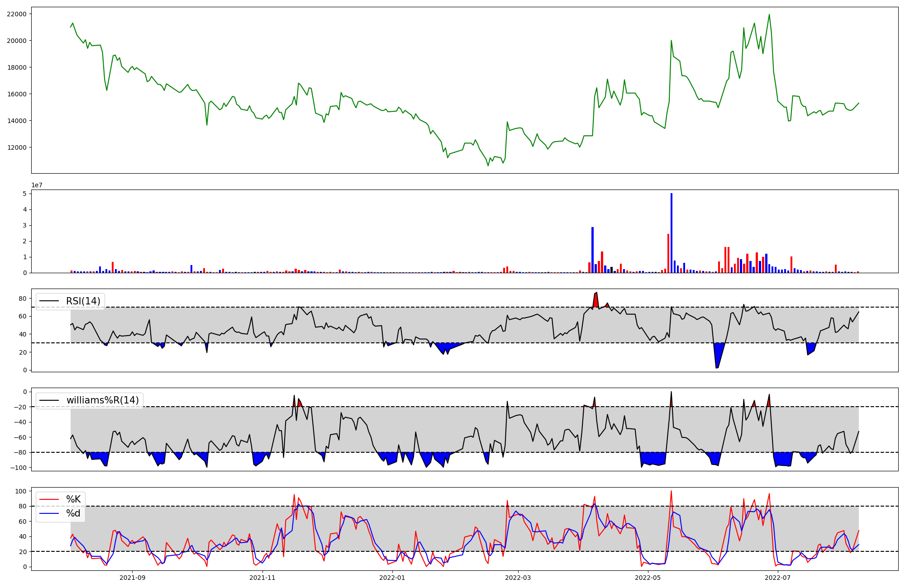Click the 12000 price axis tick label
Image resolution: width=905 pixels, height=588 pixels.
(x=17, y=147)
